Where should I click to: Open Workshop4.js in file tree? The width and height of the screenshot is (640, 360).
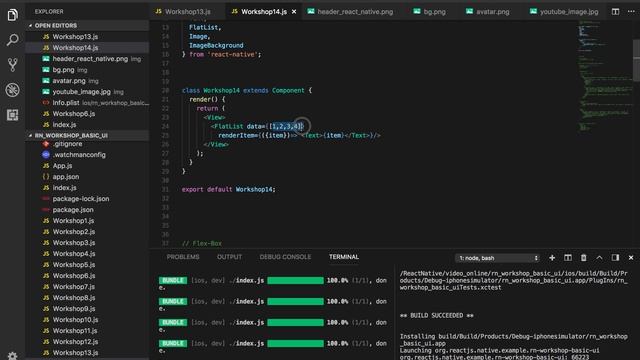(x=87, y=254)
